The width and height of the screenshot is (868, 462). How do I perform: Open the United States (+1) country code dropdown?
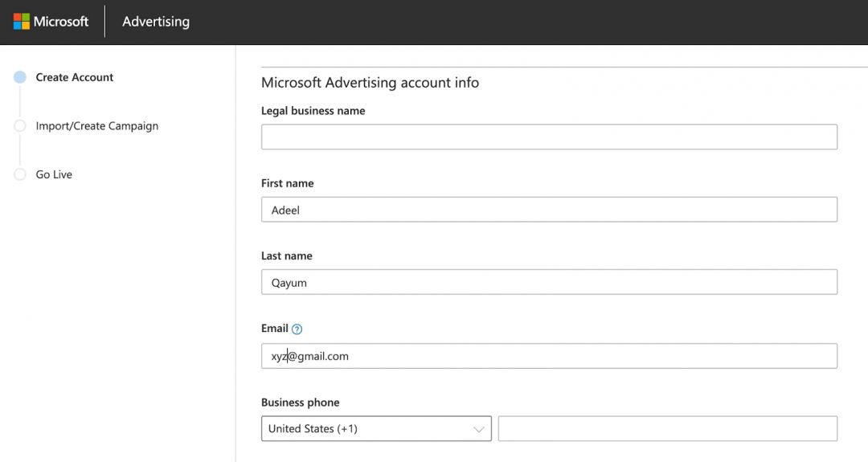pos(376,429)
